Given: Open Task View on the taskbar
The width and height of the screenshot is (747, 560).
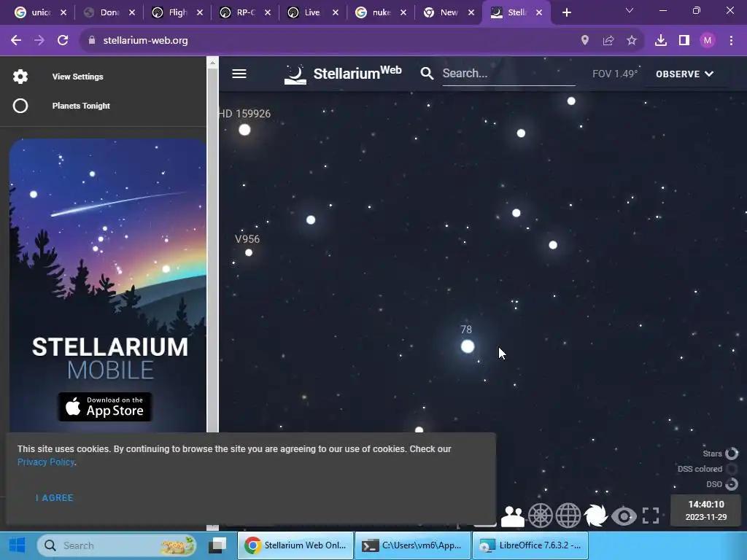Looking at the screenshot, I should [x=217, y=545].
